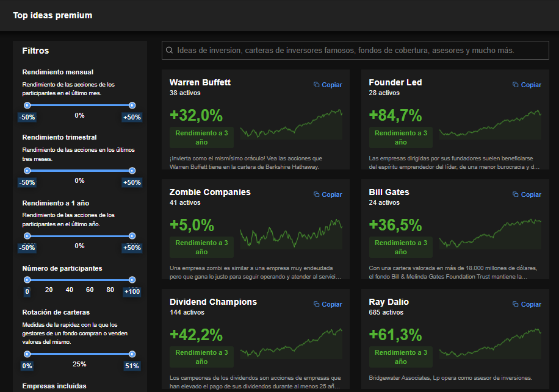Screen dimensions: 559x392
Task: Open the Dividend Champions card title
Action: click(213, 302)
